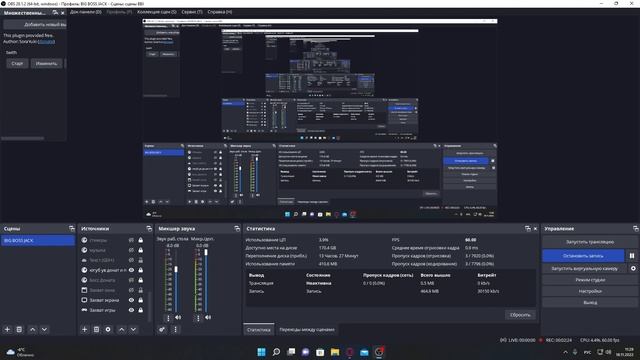Open advanced audio properties gears icon
The width and height of the screenshot is (640, 360).
tap(162, 329)
